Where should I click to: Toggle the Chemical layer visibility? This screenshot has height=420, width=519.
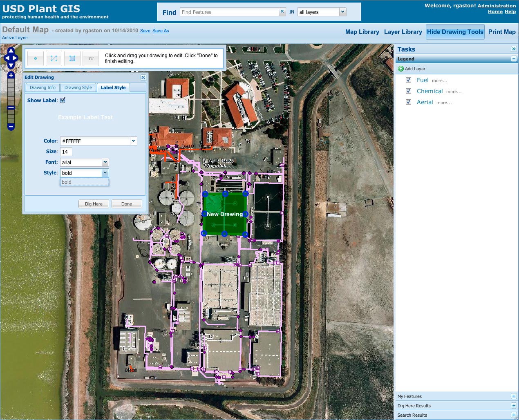click(408, 91)
